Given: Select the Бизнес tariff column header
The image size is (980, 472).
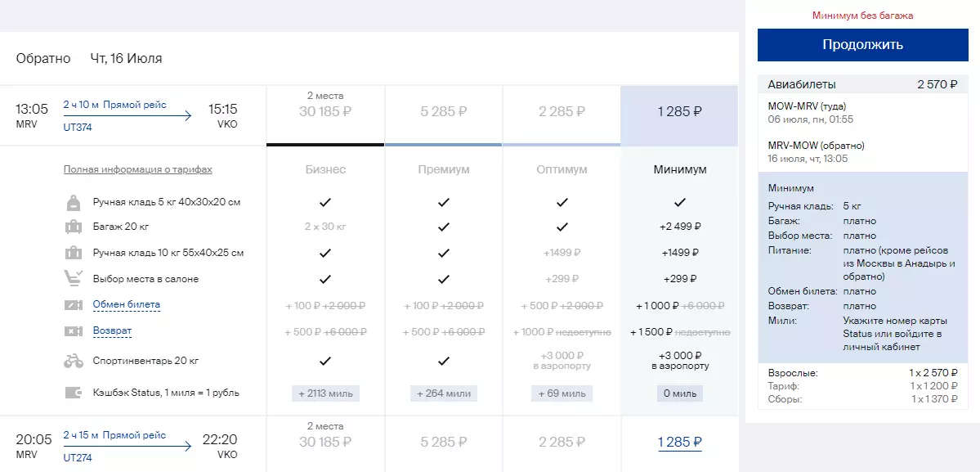Looking at the screenshot, I should 325,169.
